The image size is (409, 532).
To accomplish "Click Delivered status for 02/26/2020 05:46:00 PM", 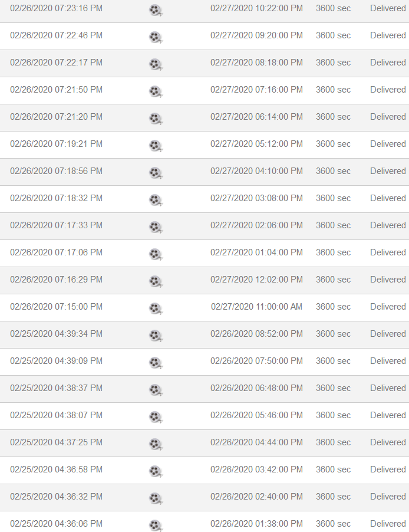I will click(388, 415).
